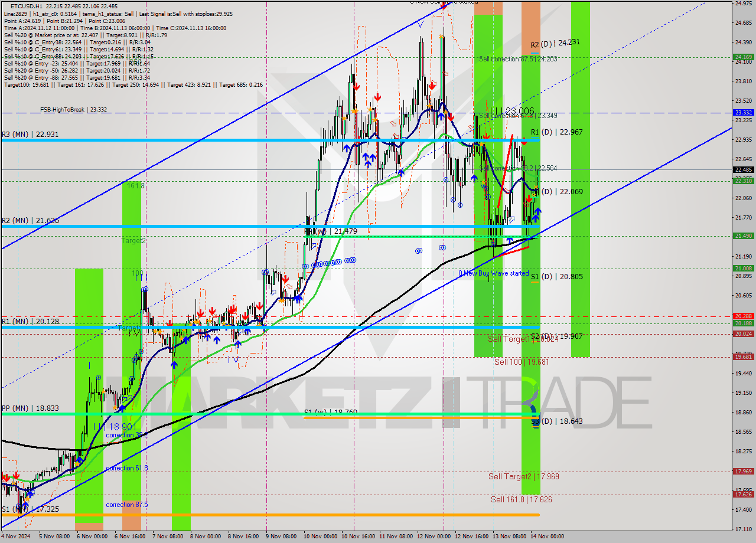Click the red 17.969 price tag
The image size is (756, 543).
(x=743, y=471)
